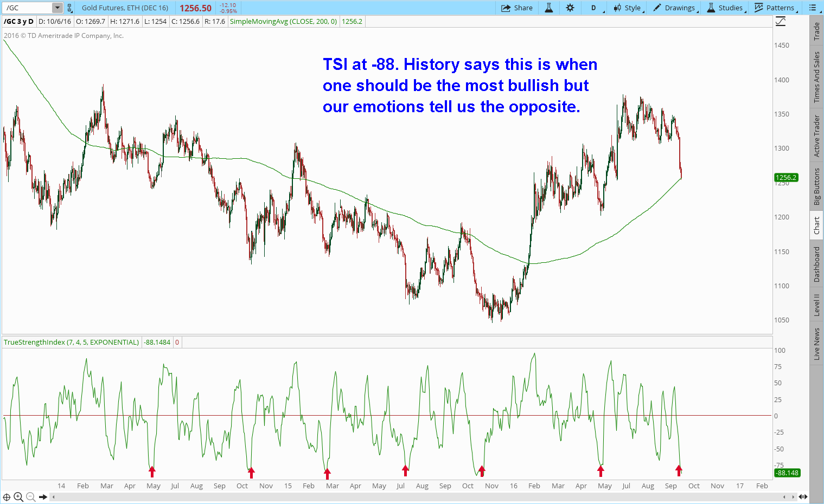
Task: Click the symbol link chain icon
Action: click(69, 8)
